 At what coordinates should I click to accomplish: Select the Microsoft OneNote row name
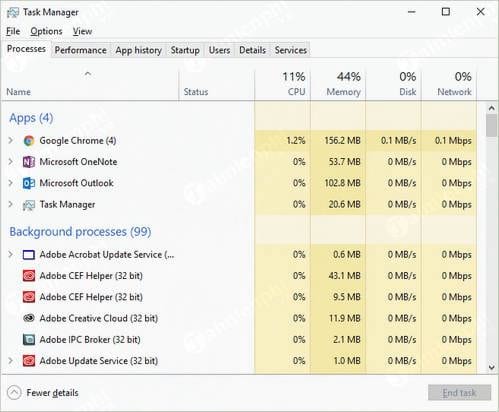tap(78, 162)
